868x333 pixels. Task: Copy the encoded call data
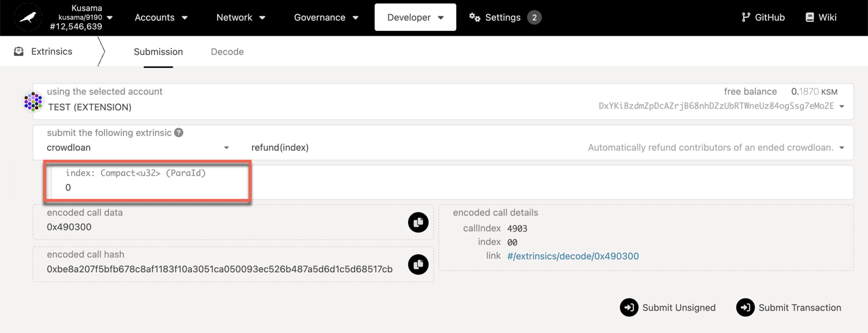(x=418, y=222)
